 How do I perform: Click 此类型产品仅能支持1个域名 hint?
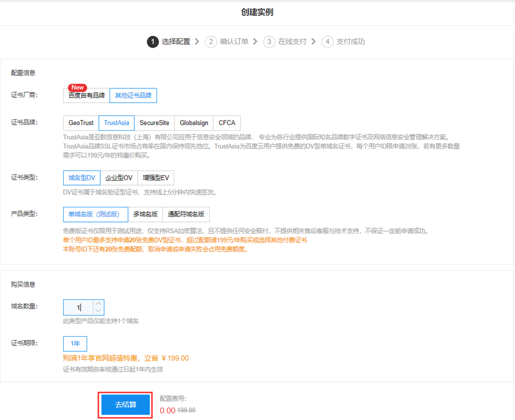click(x=101, y=321)
